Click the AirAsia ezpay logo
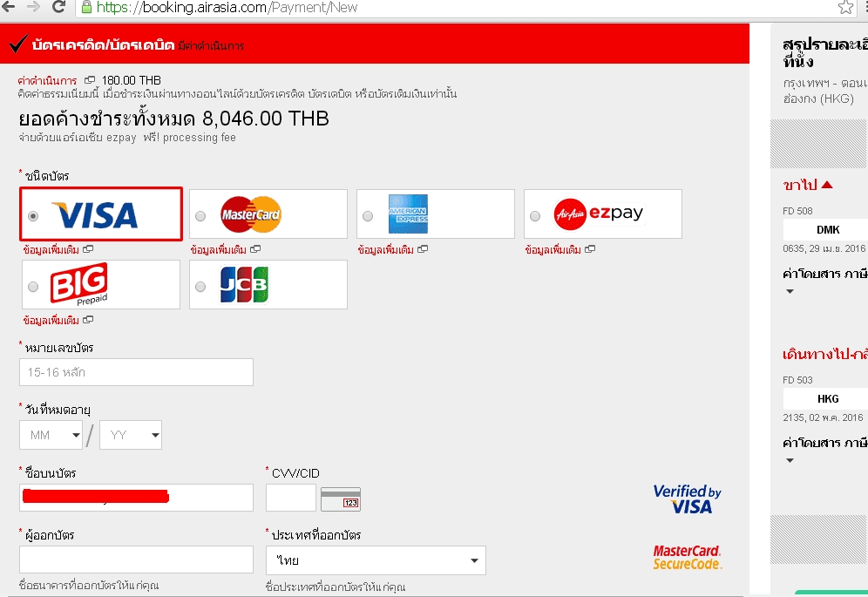Image resolution: width=868 pixels, height=597 pixels. click(x=599, y=214)
